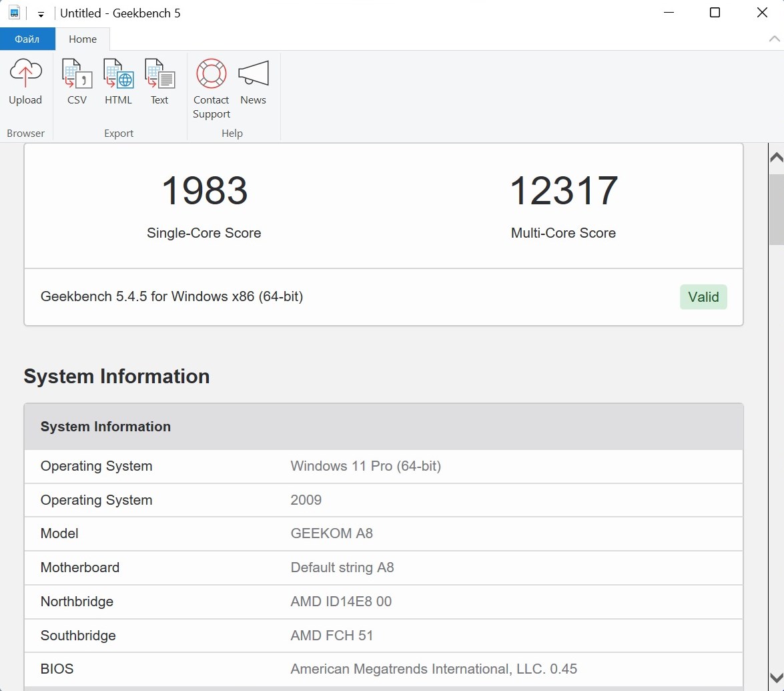Click the Single-Core Score value 1983
The height and width of the screenshot is (691, 784).
pos(204,191)
